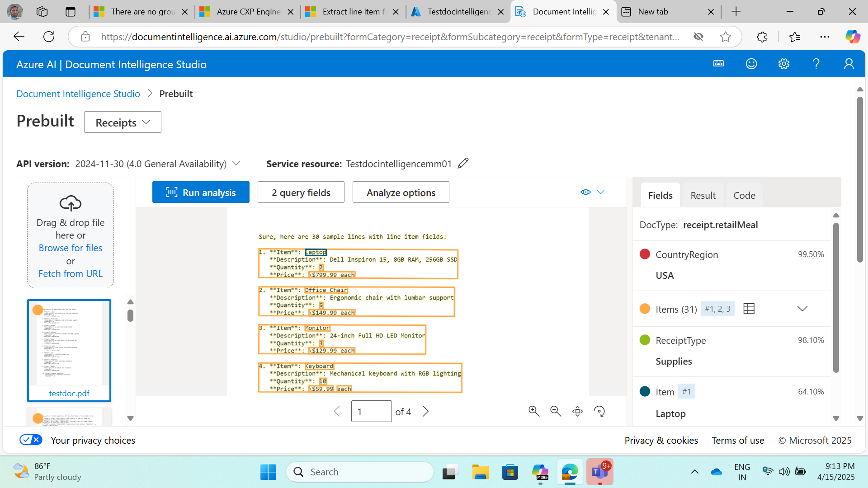Click the zoom in magnifier icon
This screenshot has width=868, height=488.
click(x=533, y=411)
